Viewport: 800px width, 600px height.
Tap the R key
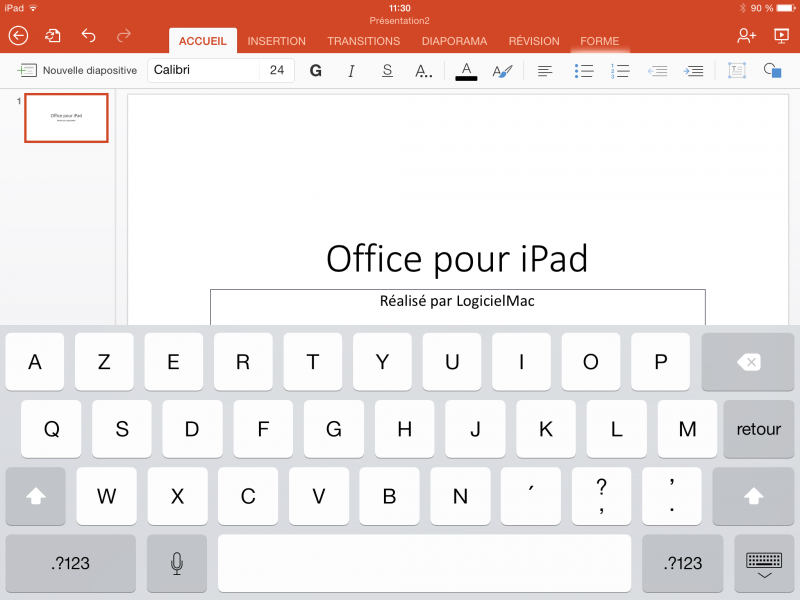tap(243, 362)
